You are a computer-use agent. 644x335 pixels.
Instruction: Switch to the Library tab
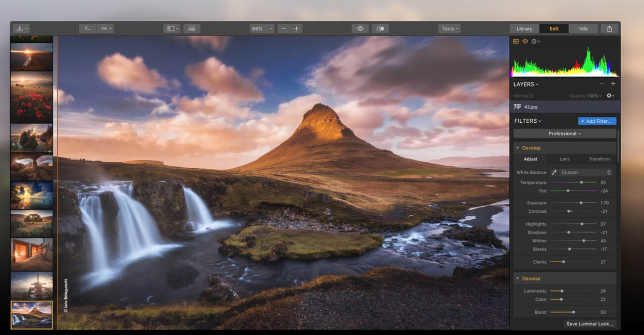[524, 28]
